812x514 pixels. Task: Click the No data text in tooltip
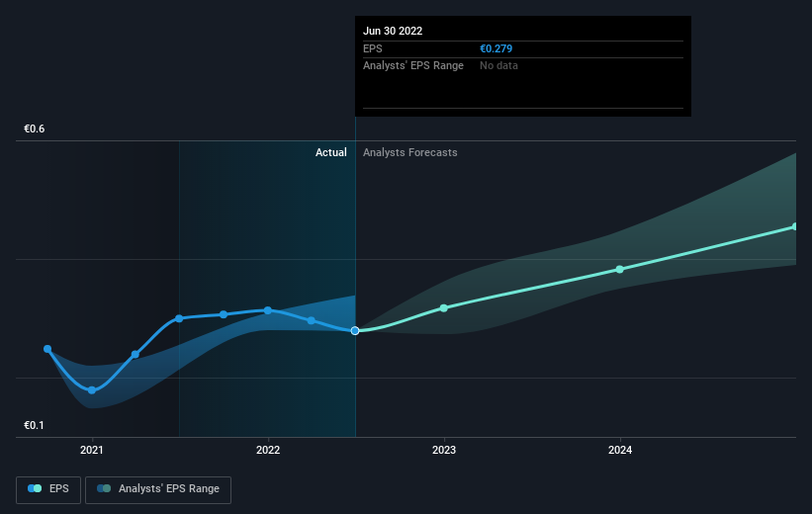coord(498,66)
